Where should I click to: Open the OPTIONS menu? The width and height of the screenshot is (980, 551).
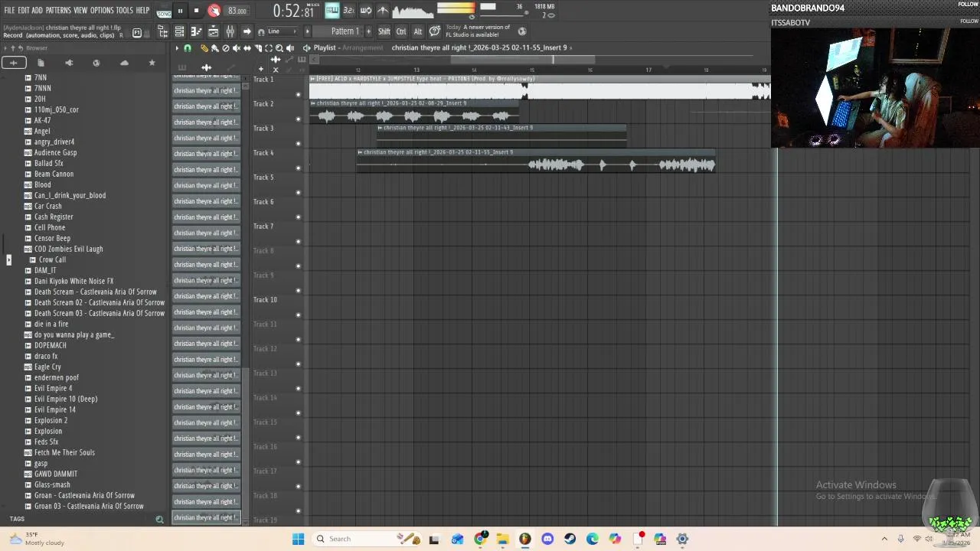coord(102,11)
